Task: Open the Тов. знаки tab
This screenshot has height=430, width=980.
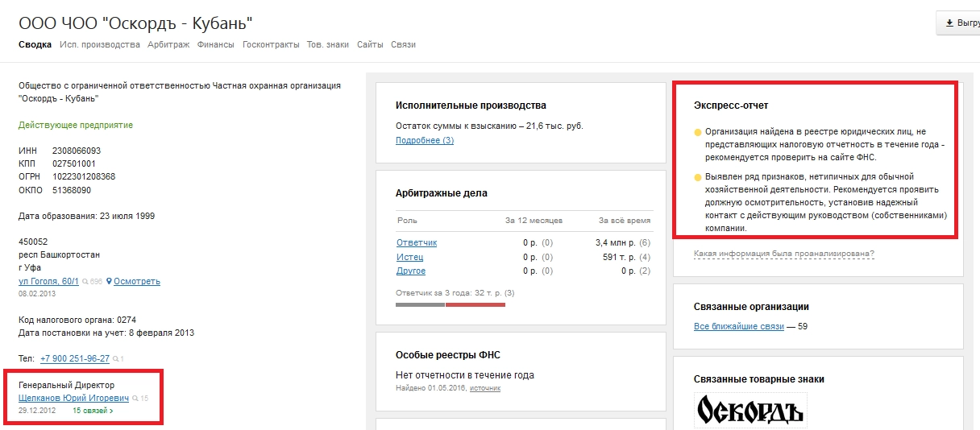Action: tap(328, 44)
